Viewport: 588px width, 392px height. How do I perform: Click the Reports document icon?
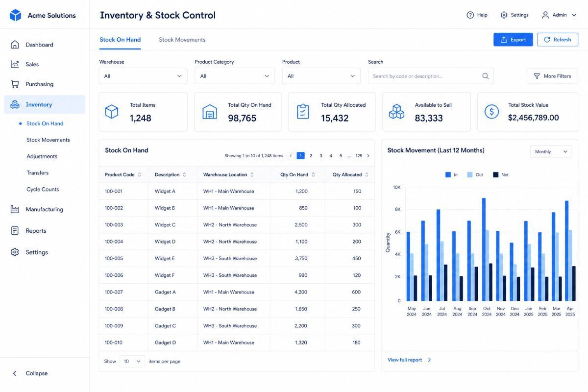(x=15, y=231)
